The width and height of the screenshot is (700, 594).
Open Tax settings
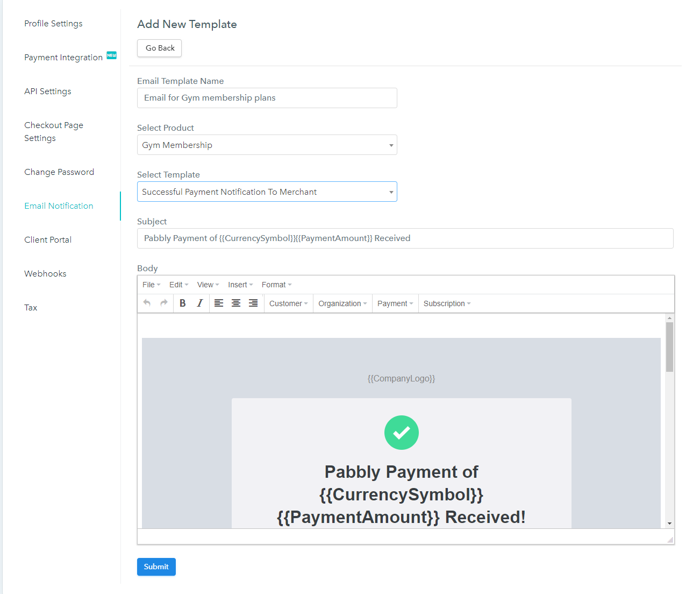coord(31,308)
